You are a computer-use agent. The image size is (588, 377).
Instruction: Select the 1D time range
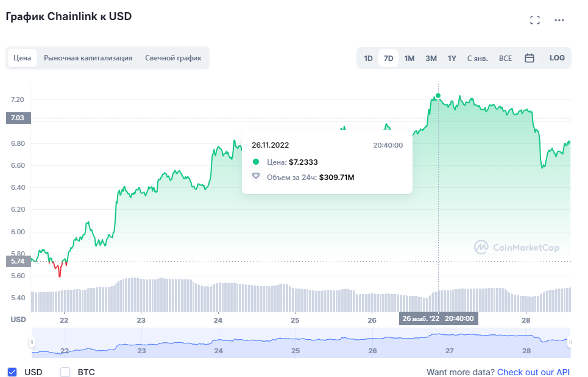tap(368, 59)
